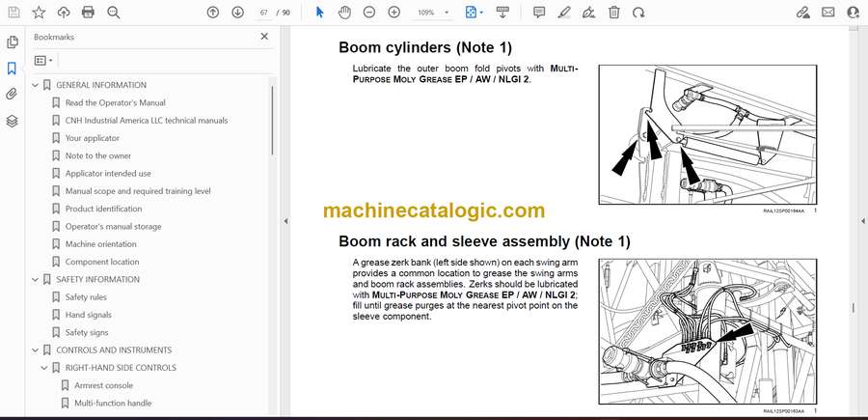
Task: Click the delete trash can icon
Action: point(614,13)
